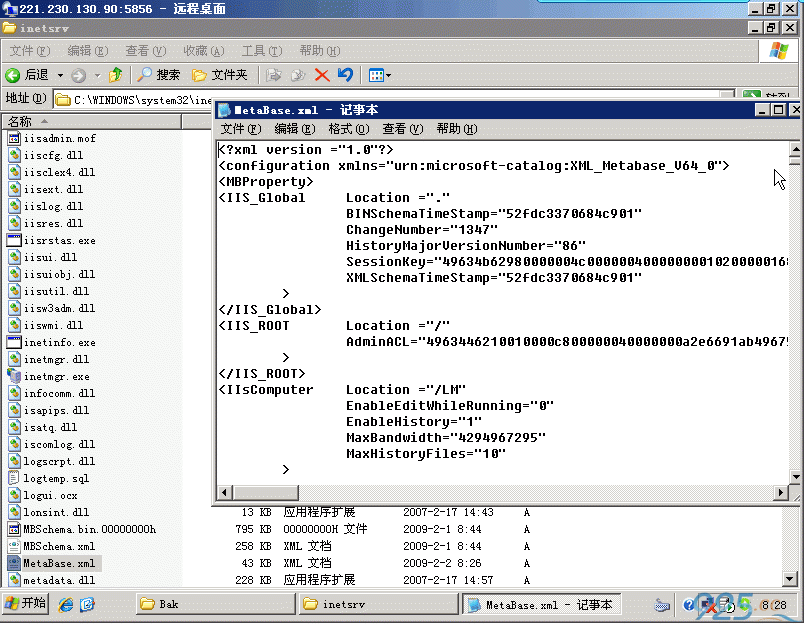
Task: Click the Forward arrow icon in Explorer
Action: (x=78, y=76)
